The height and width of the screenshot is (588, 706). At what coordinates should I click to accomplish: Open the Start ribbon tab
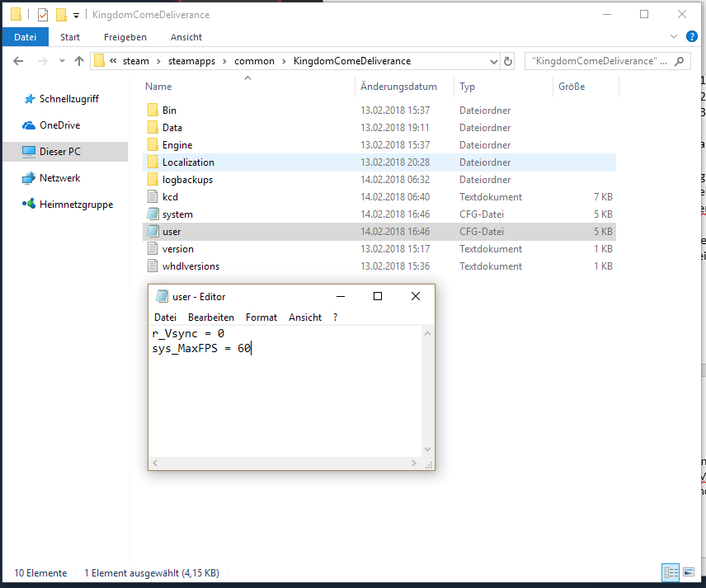click(70, 37)
